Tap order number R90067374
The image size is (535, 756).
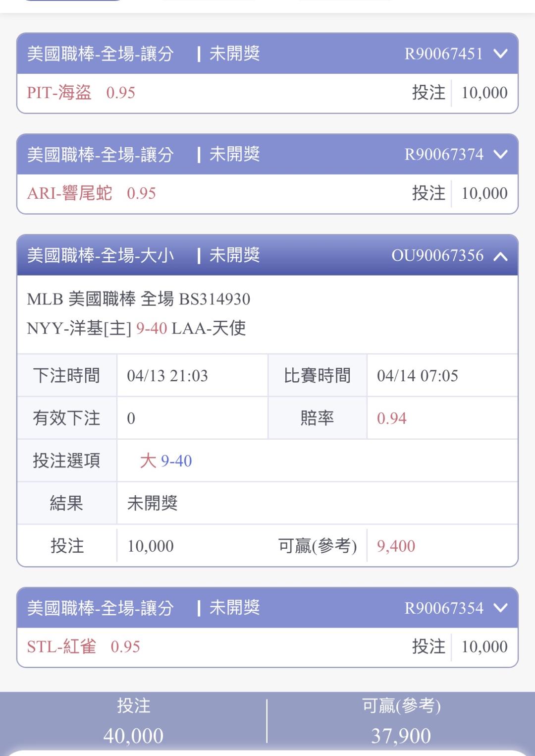pyautogui.click(x=443, y=154)
